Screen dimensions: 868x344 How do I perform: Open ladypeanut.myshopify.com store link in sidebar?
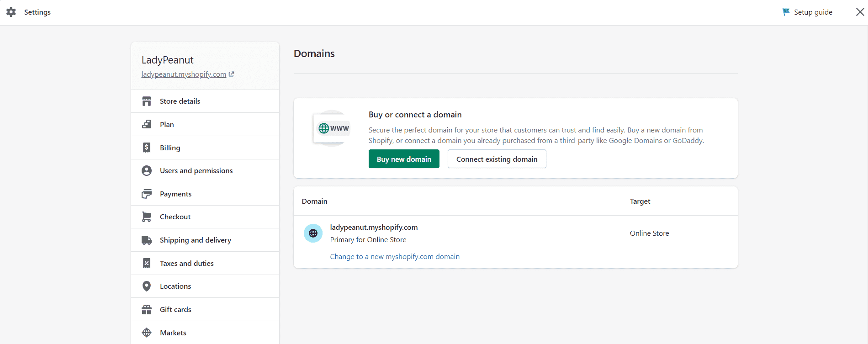point(184,74)
